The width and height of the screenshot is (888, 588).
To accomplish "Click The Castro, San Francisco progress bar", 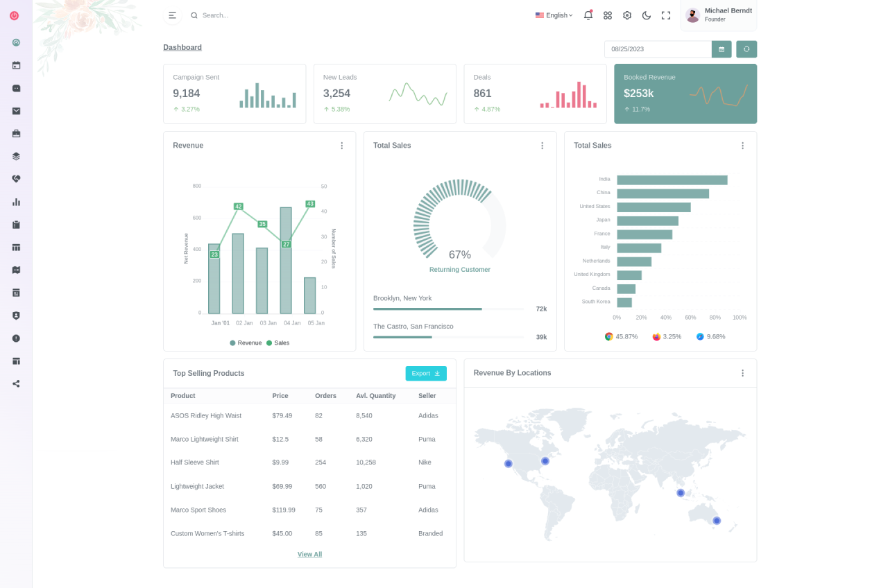I will (448, 337).
